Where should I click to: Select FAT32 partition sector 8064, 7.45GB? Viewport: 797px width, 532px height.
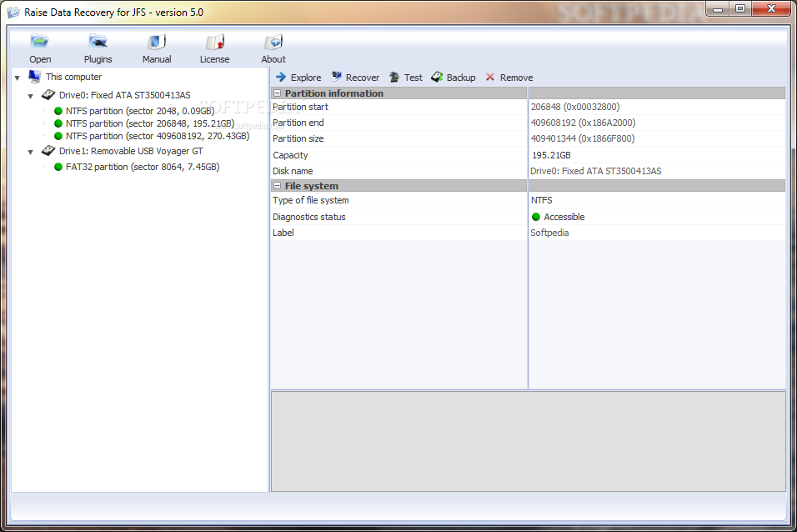point(143,167)
